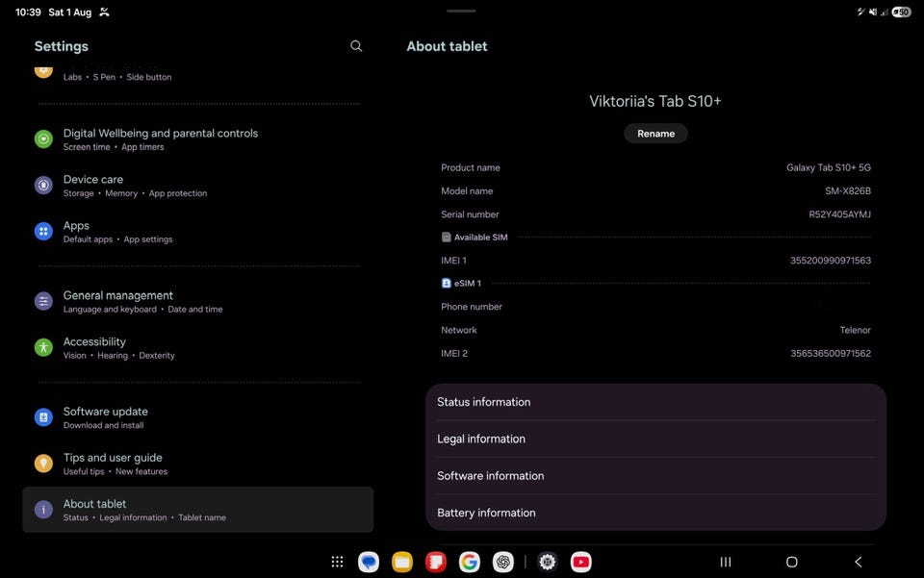Launch the red notes app in taskbar
The image size is (924, 578).
coord(435,562)
